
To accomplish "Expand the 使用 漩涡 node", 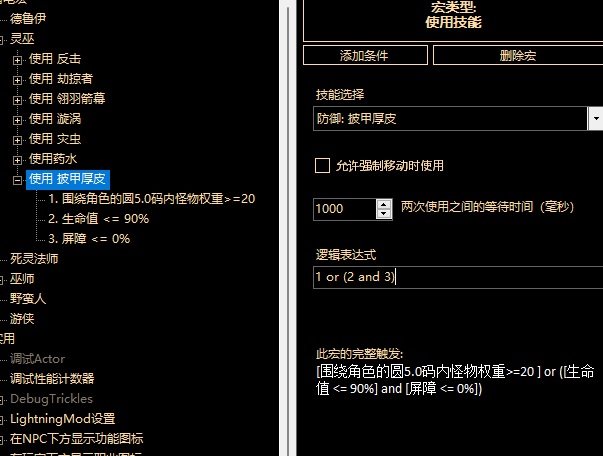I will click(x=18, y=119).
